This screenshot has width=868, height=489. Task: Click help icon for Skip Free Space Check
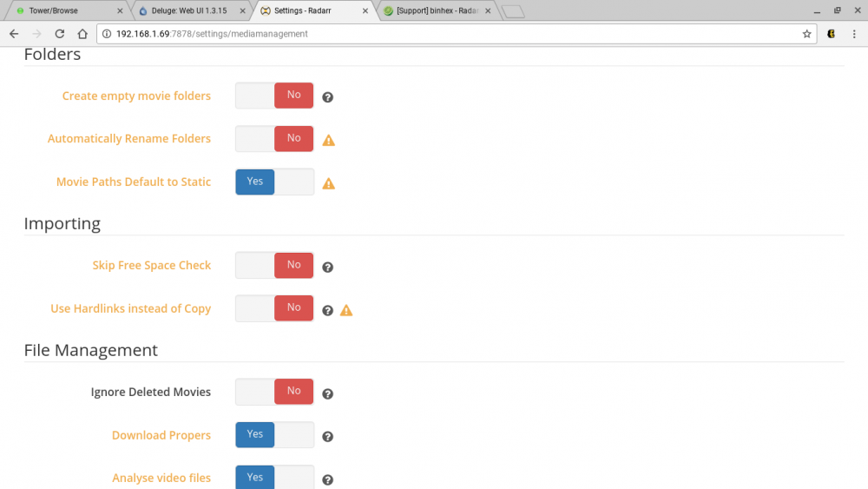pyautogui.click(x=328, y=267)
